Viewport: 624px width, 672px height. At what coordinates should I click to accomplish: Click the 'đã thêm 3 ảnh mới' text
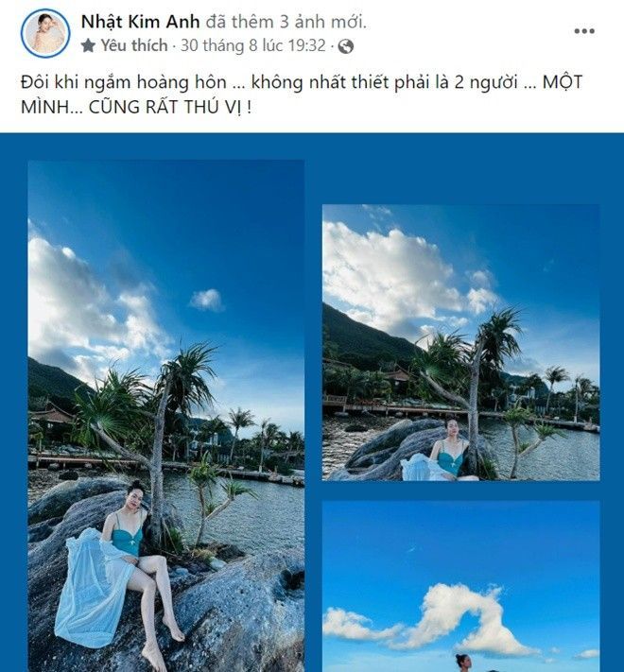286,22
